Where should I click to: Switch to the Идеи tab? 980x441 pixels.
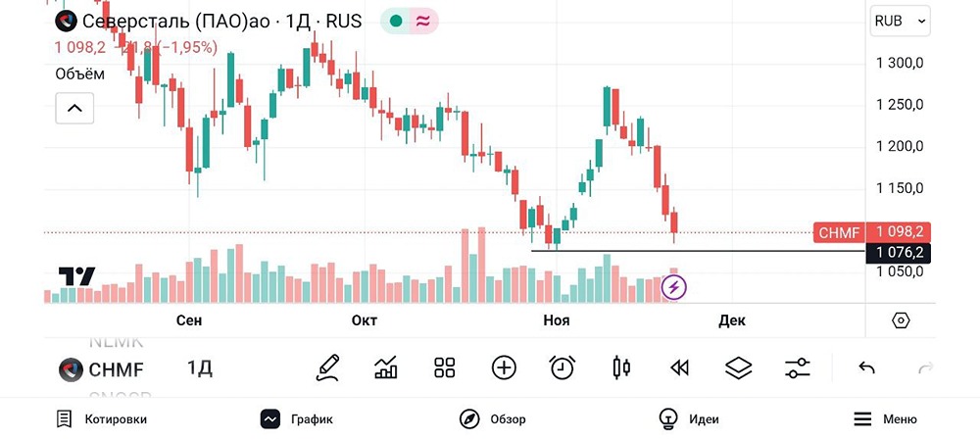click(690, 419)
